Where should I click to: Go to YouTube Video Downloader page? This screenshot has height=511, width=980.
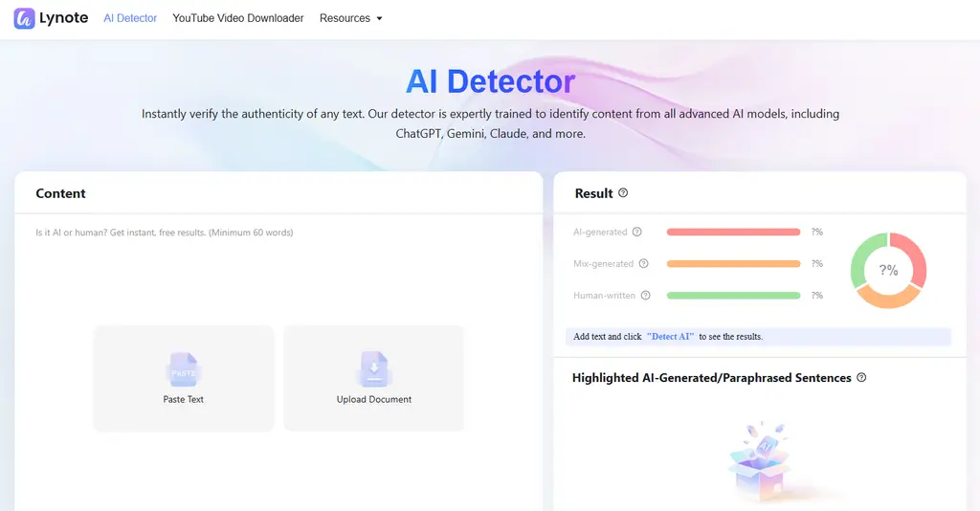click(238, 18)
